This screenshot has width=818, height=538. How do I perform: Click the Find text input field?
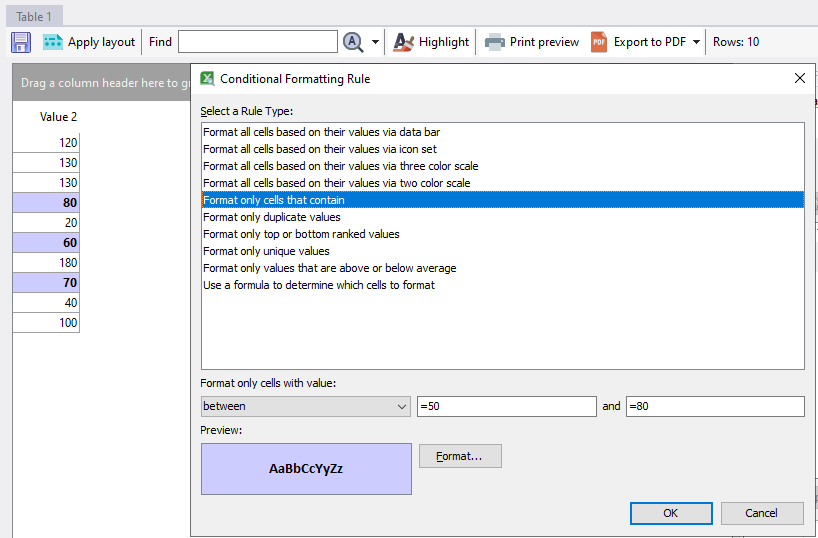coord(257,42)
